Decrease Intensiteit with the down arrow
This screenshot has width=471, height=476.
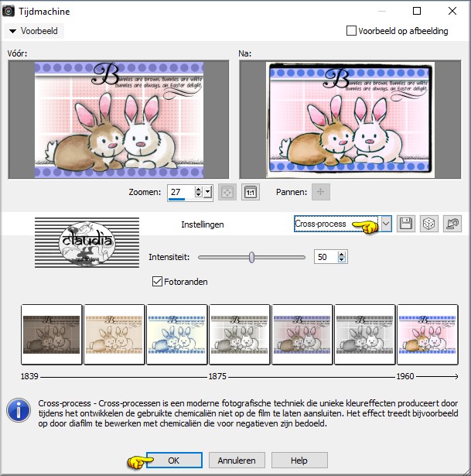click(342, 260)
